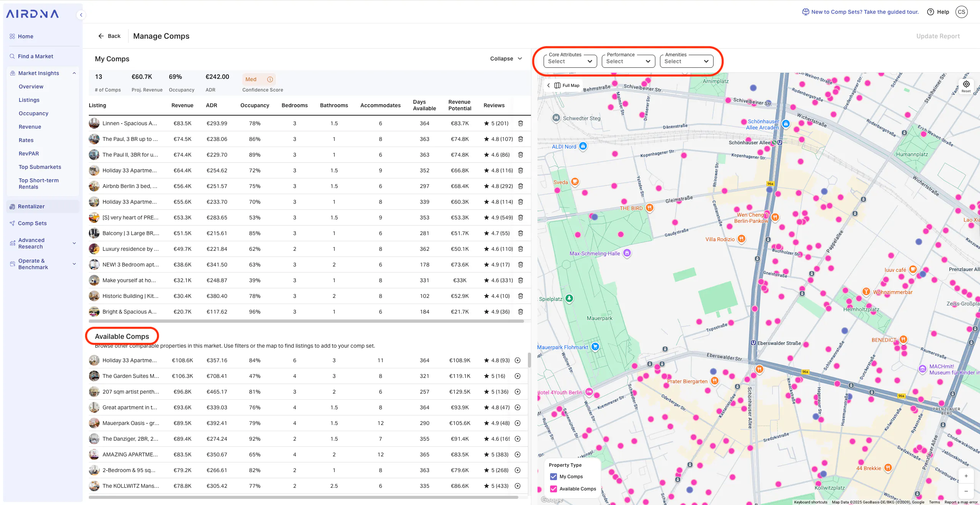The image size is (980, 505).
Task: Add AMAZING APARTME... listing to comps
Action: coord(518,454)
